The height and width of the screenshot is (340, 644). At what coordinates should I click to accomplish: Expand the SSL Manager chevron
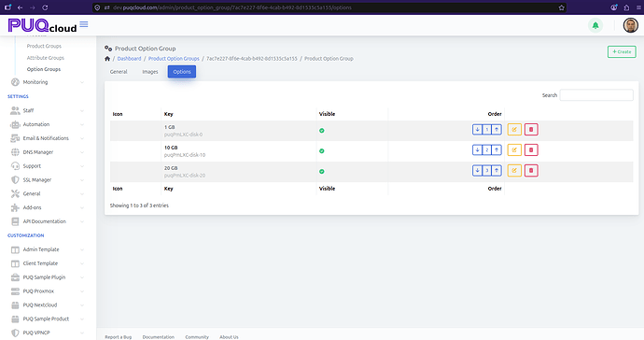(x=82, y=180)
